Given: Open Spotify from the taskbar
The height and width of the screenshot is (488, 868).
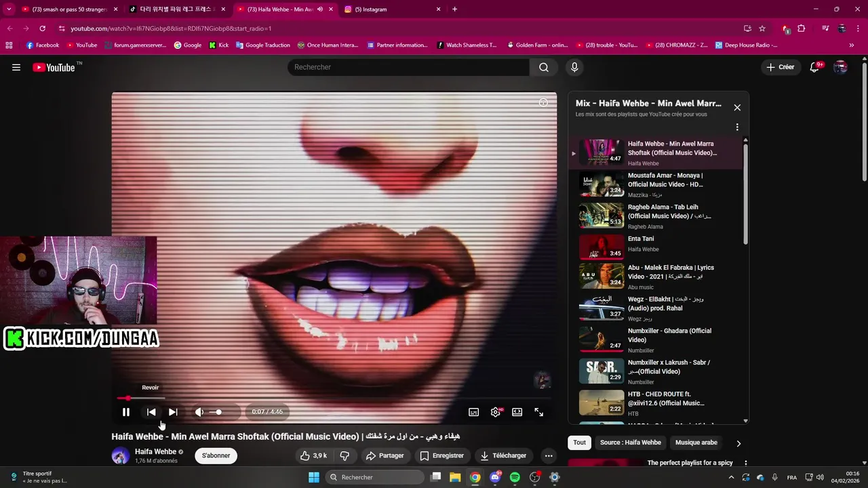Looking at the screenshot, I should (x=515, y=477).
